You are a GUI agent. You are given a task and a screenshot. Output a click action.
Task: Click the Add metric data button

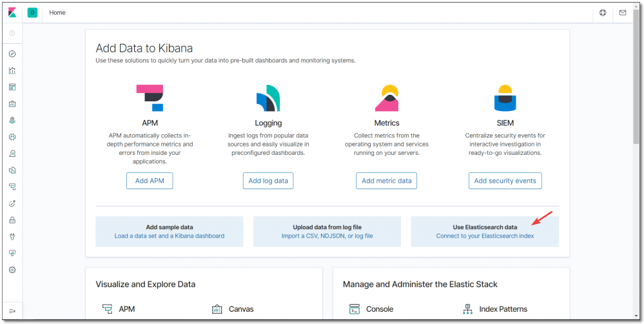[387, 181]
